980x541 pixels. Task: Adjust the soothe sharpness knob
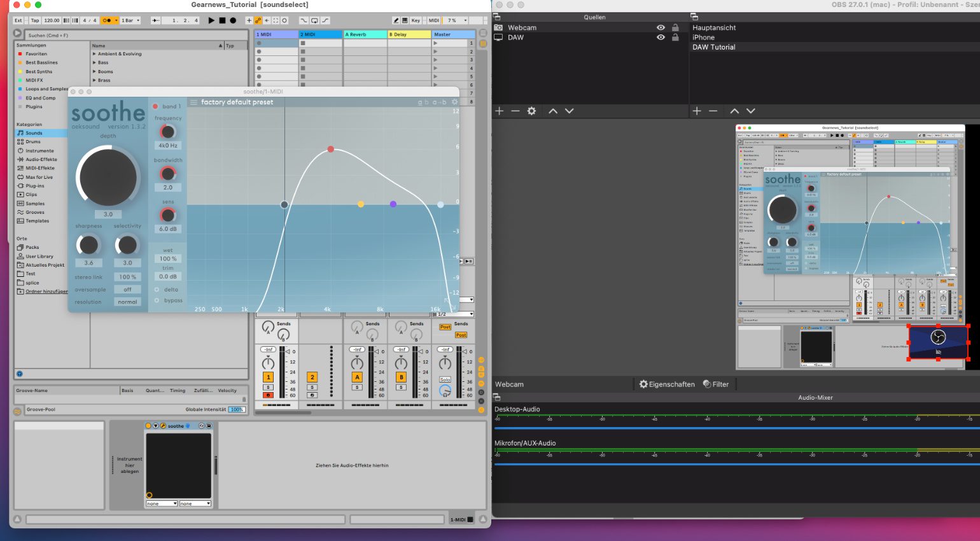coord(88,244)
